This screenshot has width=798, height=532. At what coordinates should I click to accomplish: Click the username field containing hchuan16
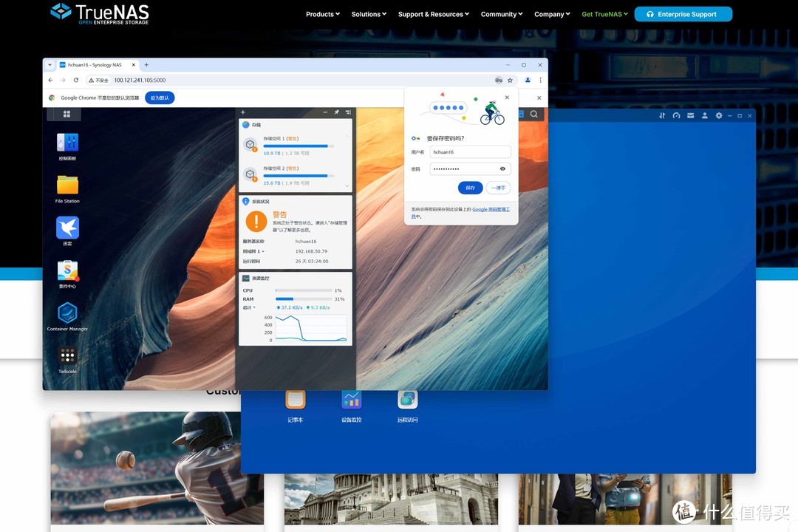(x=470, y=151)
